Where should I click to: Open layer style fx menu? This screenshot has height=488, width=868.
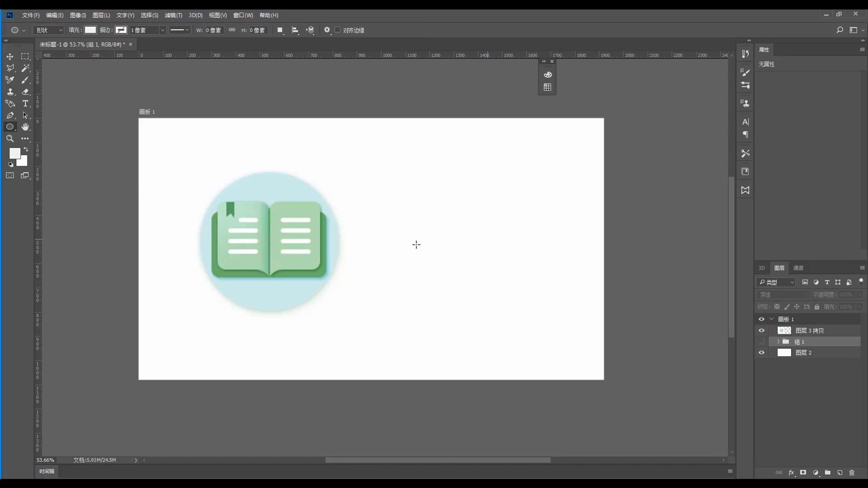791,473
